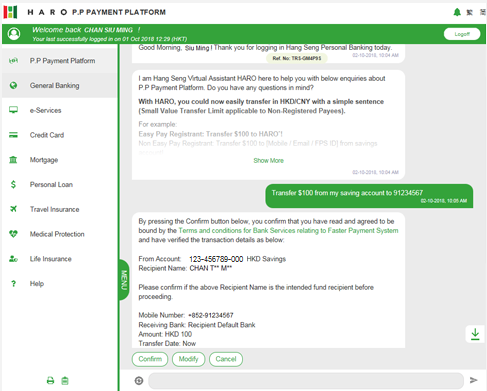Click the heart Medical Protection icon
The image size is (487, 391).
tap(13, 234)
